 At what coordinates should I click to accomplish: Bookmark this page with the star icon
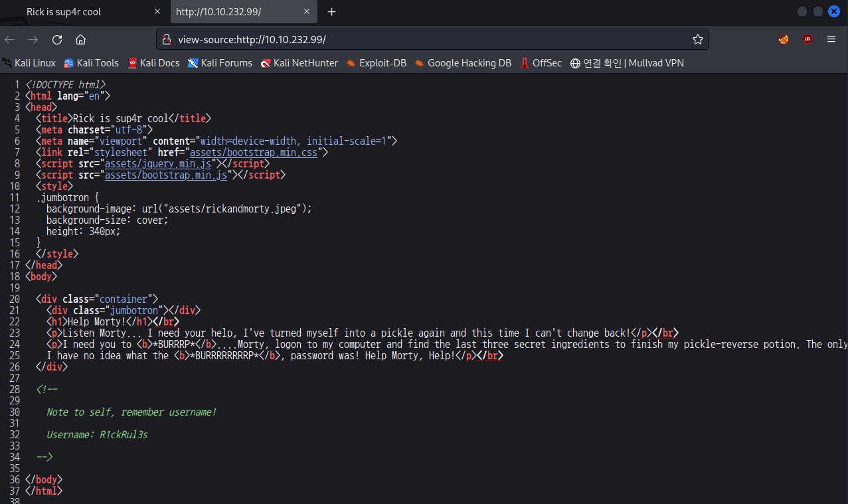697,39
